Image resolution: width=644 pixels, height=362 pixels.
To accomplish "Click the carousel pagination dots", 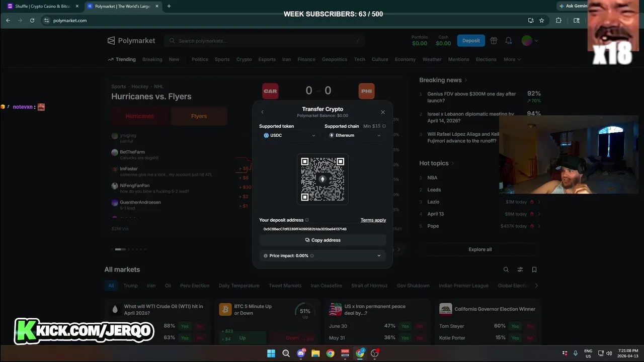I will [128, 249].
